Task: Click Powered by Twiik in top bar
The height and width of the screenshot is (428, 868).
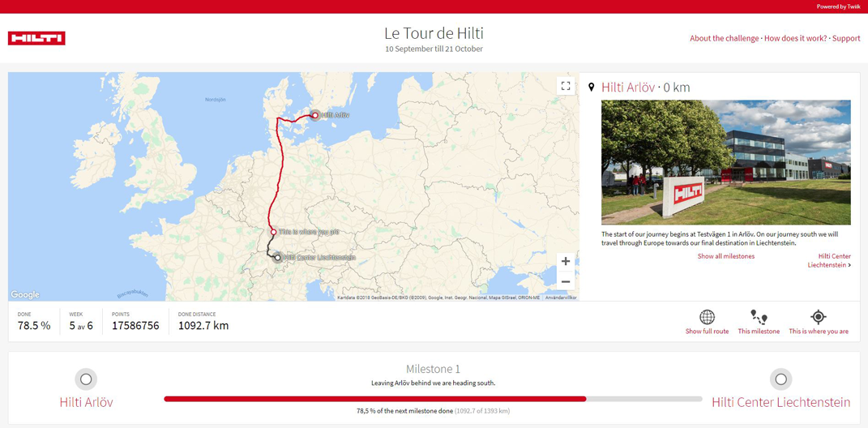Action: 839,6
